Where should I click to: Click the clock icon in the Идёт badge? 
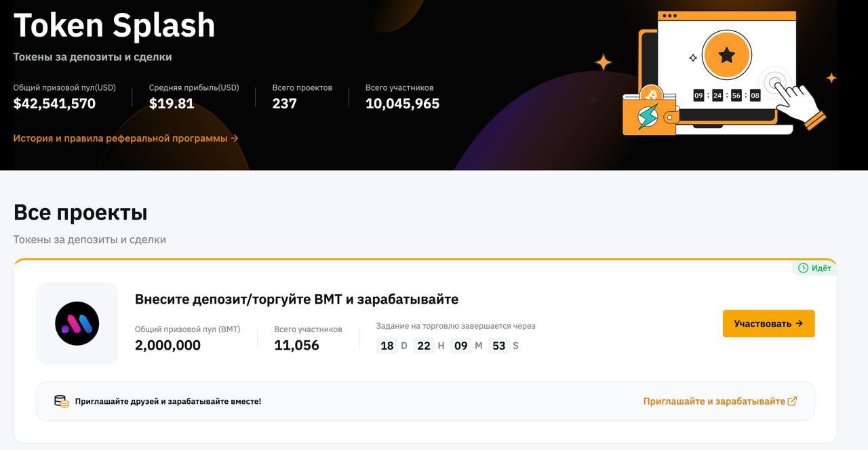pyautogui.click(x=803, y=268)
